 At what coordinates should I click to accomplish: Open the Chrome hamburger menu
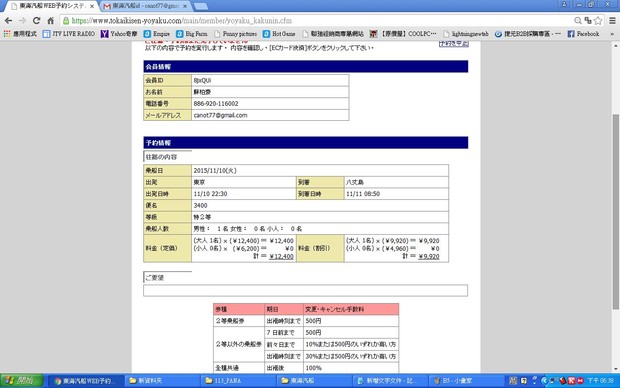[612, 21]
